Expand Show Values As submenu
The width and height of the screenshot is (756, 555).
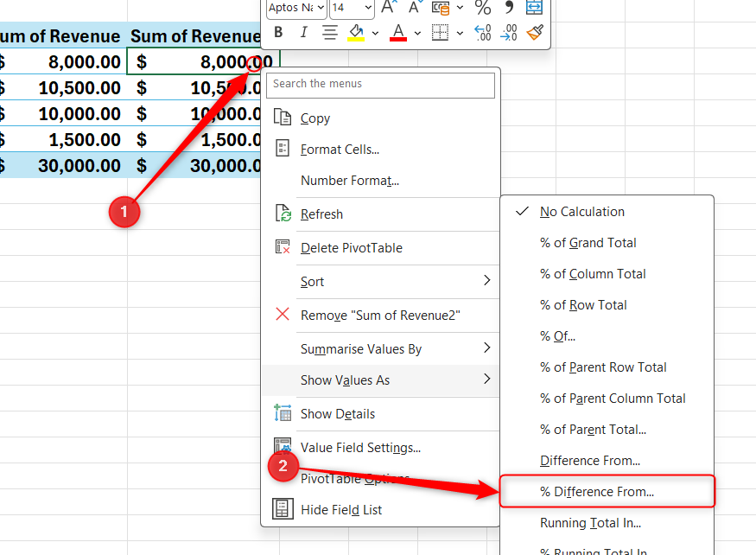point(380,380)
